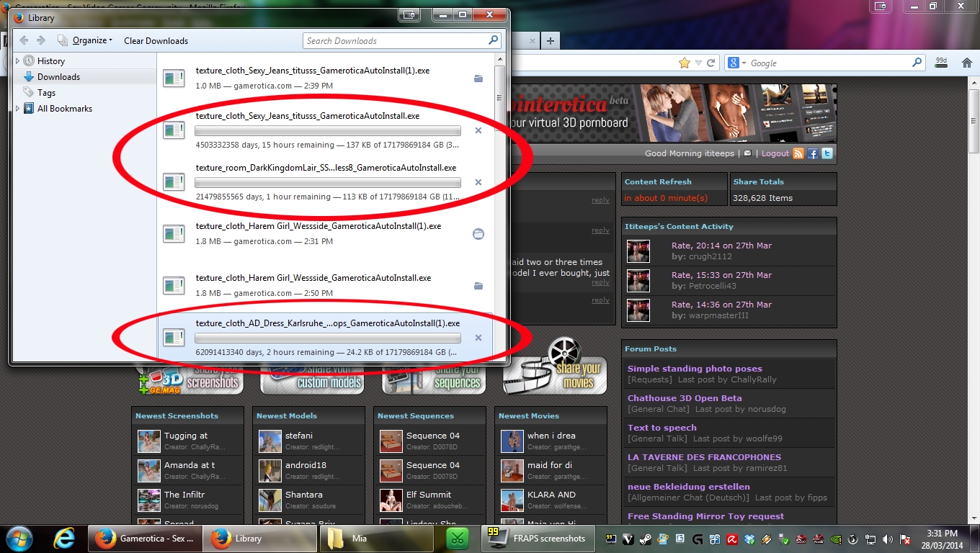Open Elf Summit in Newest Sequences

429,495
